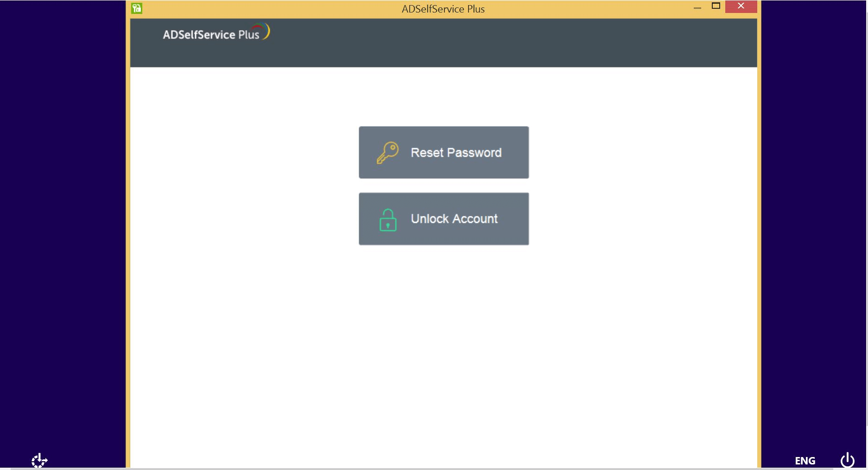
Task: Maximize the ADSelfService Plus window
Action: click(716, 6)
